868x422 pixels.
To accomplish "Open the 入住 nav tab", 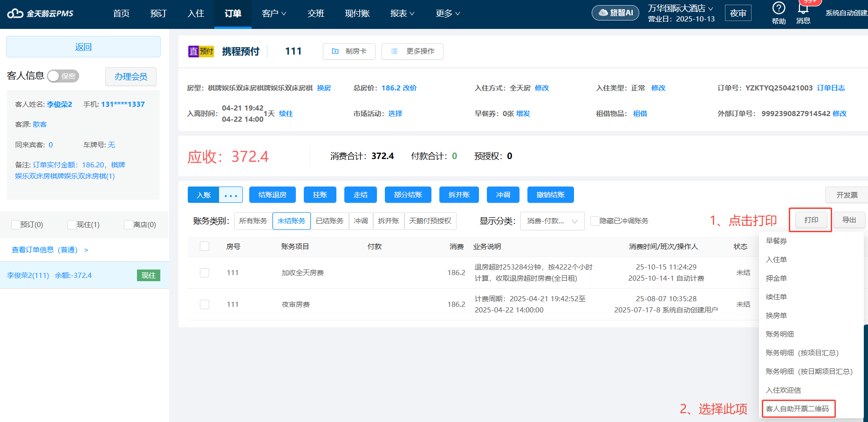I will click(196, 14).
